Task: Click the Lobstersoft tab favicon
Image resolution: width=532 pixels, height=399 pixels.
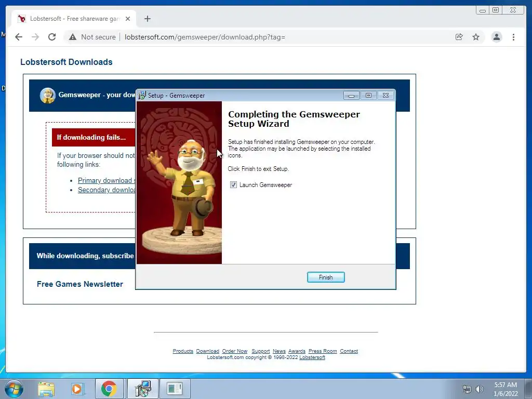Action: [x=22, y=19]
